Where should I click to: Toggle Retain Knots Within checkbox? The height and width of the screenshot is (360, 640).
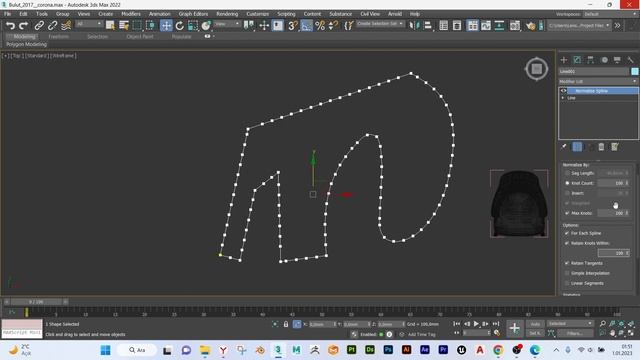click(567, 243)
